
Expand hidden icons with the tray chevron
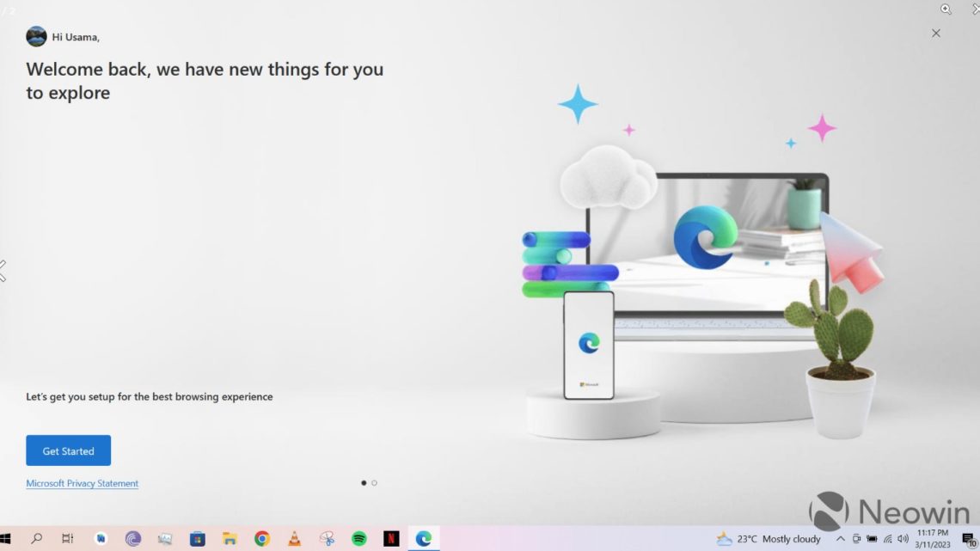point(841,539)
